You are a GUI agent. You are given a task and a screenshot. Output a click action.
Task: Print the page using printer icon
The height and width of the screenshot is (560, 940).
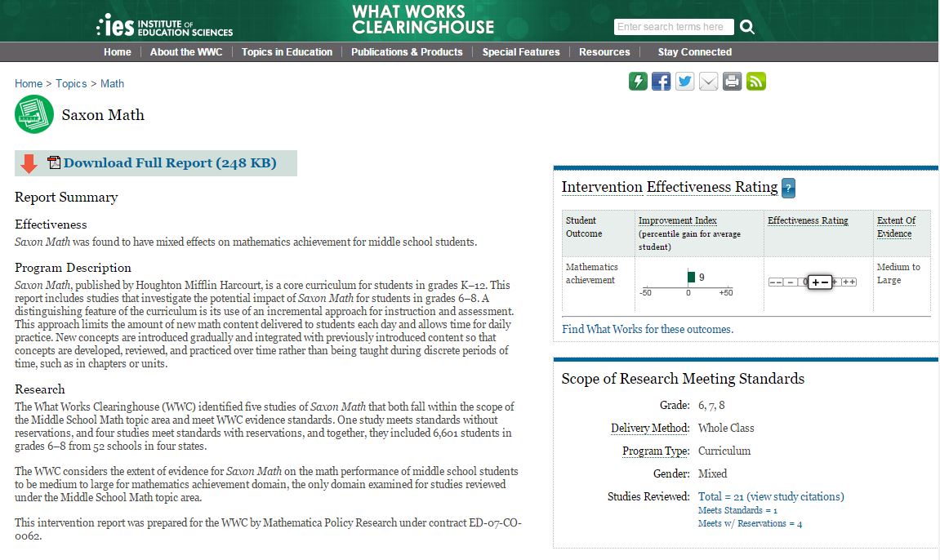coord(733,82)
